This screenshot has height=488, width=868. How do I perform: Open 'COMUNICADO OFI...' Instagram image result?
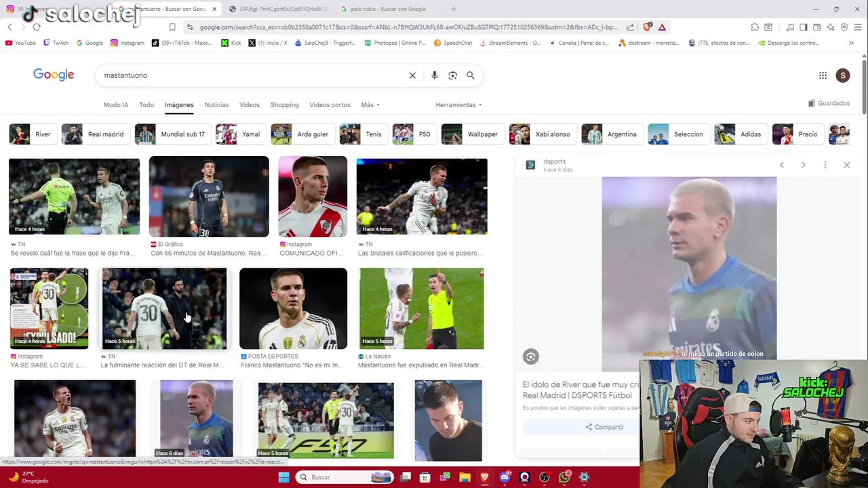(x=313, y=197)
